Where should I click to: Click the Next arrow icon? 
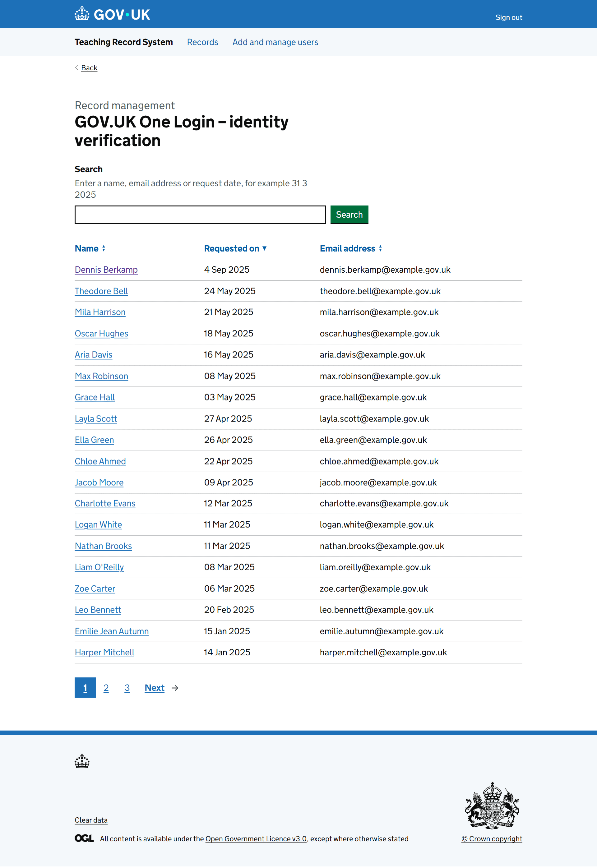174,688
